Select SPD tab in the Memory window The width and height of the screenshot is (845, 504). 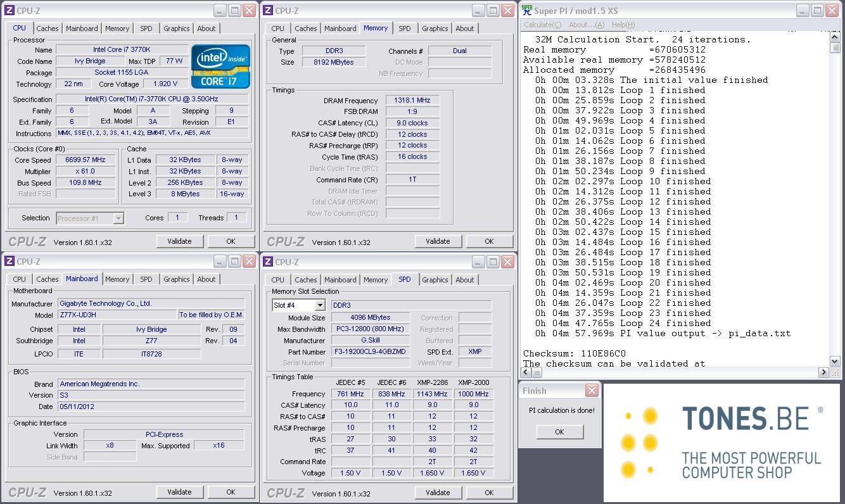tap(405, 28)
